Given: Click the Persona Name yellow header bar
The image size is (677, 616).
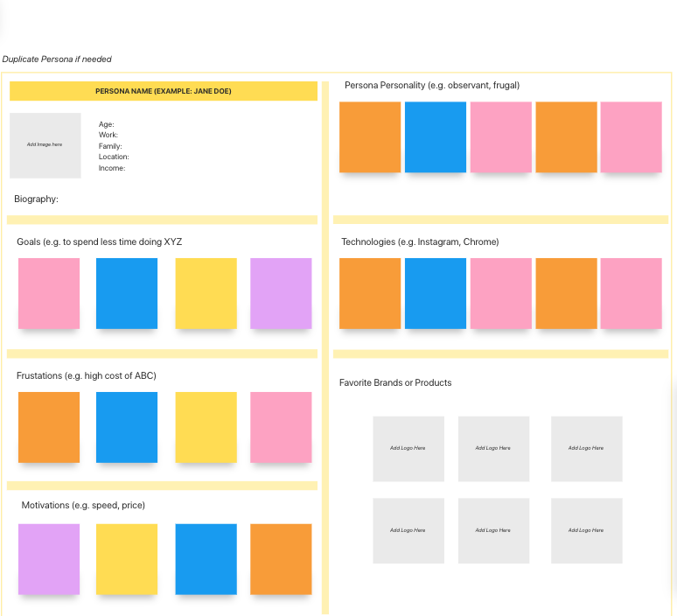Looking at the screenshot, I should coord(164,91).
